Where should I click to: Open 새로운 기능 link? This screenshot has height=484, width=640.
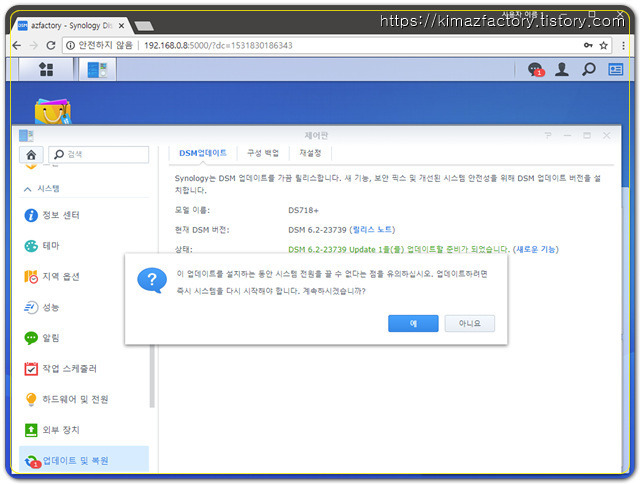click(x=536, y=249)
